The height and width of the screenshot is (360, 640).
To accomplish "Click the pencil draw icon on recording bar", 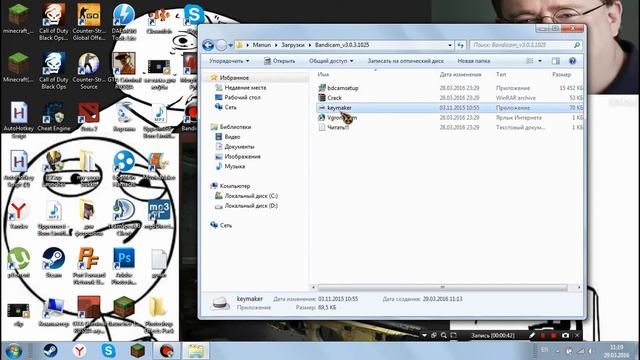I will pos(532,336).
